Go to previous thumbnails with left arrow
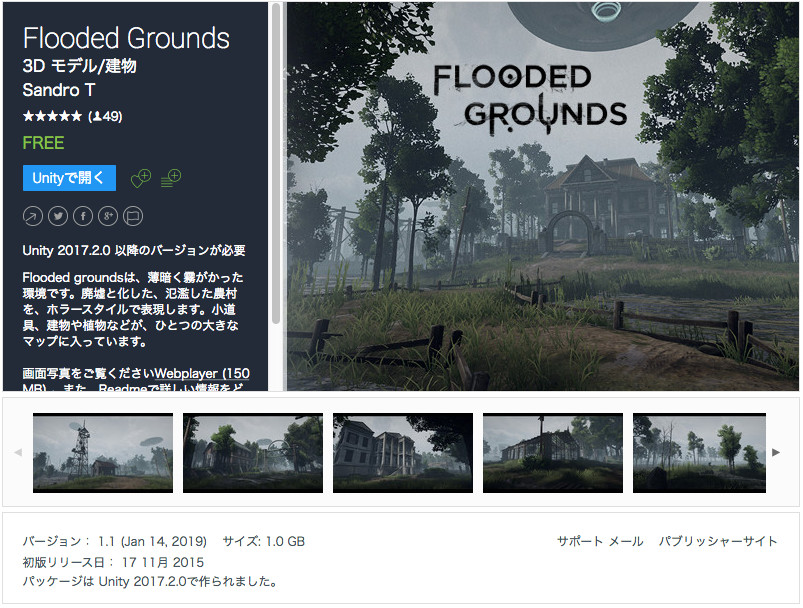803x608 pixels. tap(18, 452)
